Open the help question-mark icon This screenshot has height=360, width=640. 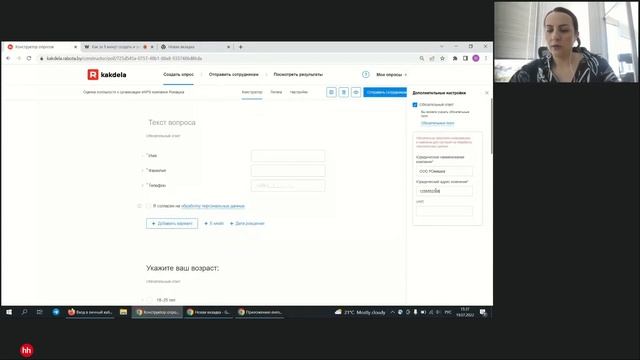point(365,74)
